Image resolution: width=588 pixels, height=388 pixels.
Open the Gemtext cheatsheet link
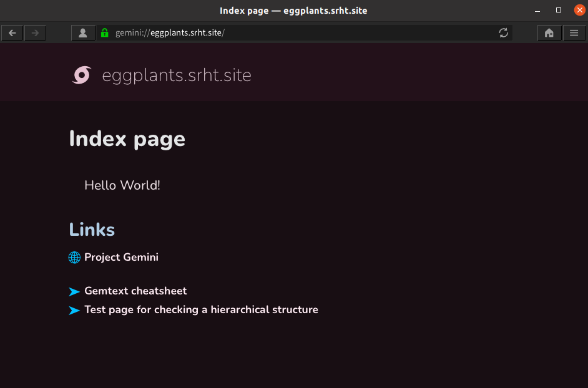(x=135, y=291)
